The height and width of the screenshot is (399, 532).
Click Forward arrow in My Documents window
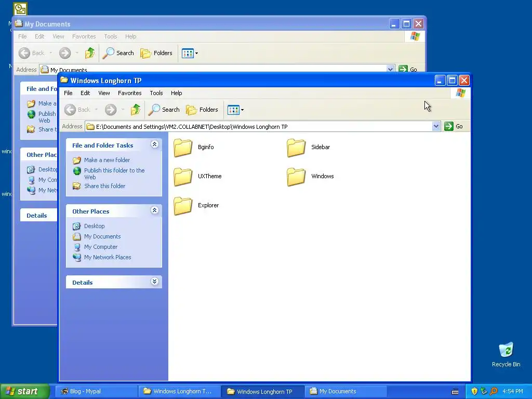[65, 53]
